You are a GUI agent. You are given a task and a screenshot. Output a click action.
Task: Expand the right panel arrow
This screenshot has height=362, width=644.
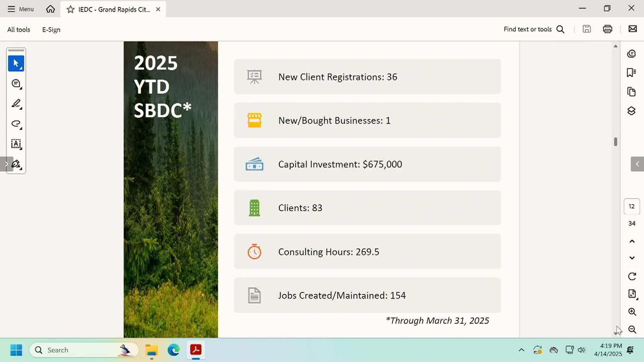tap(637, 164)
